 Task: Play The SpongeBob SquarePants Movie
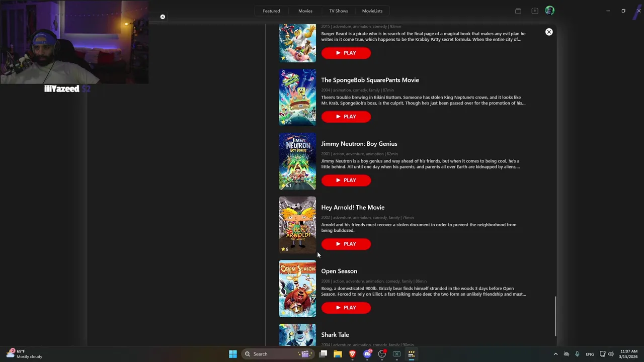tap(346, 117)
